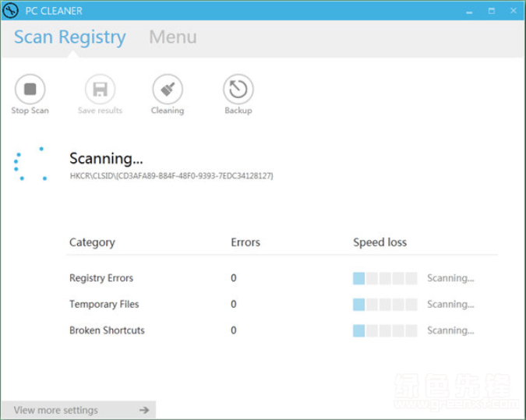Close the PC Cleaner window

tap(514, 11)
